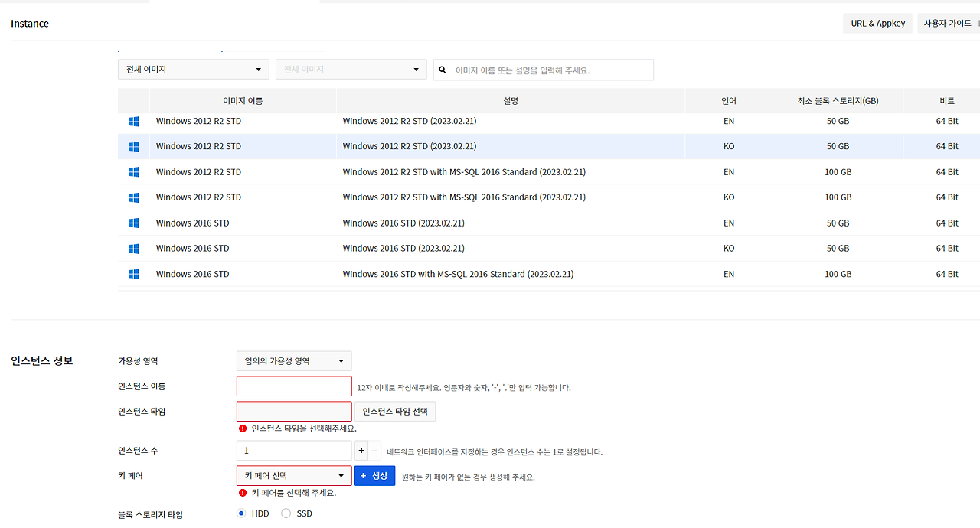Select HDD block storage type
This screenshot has width=980, height=528.
tap(242, 513)
